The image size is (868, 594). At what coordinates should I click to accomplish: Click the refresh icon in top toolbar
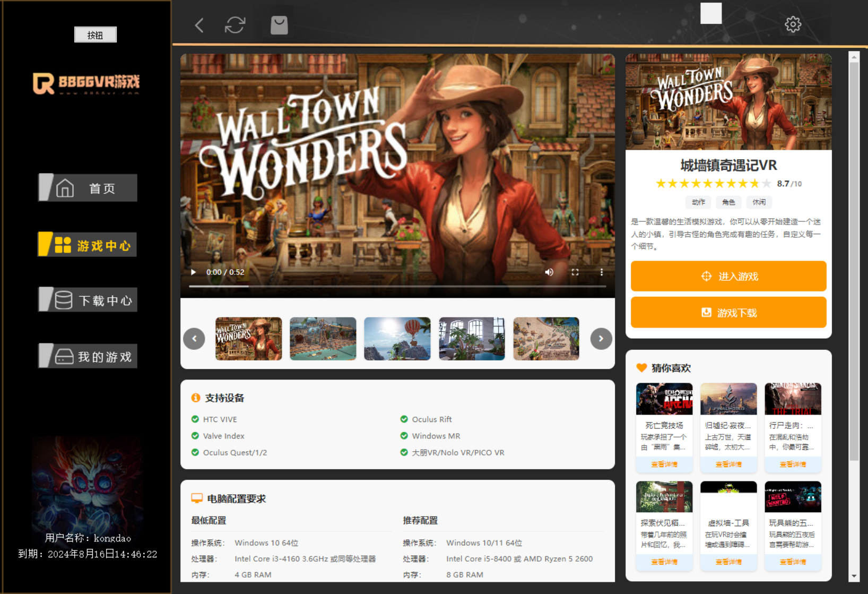(x=235, y=25)
